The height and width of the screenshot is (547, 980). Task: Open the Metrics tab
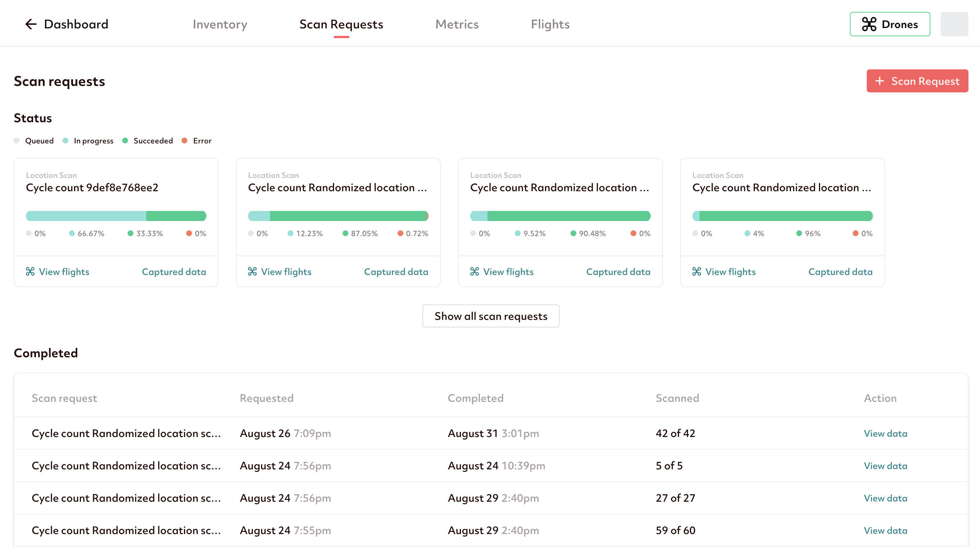tap(457, 24)
